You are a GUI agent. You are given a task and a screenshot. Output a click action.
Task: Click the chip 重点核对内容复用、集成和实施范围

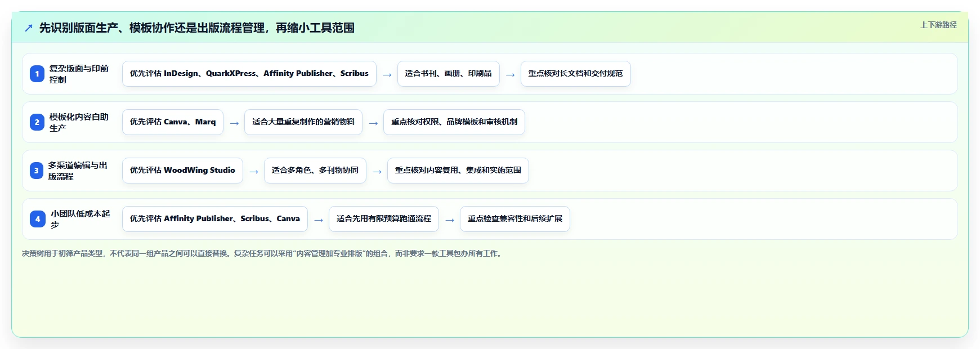pyautogui.click(x=458, y=171)
